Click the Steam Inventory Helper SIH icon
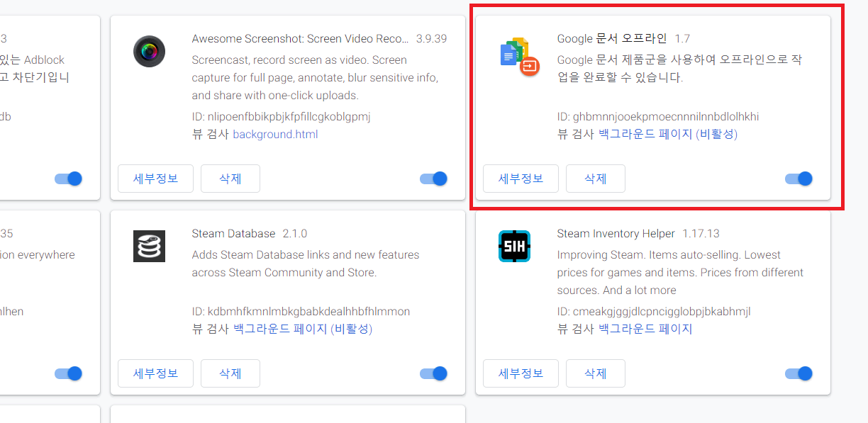This screenshot has height=423, width=868. [x=514, y=246]
